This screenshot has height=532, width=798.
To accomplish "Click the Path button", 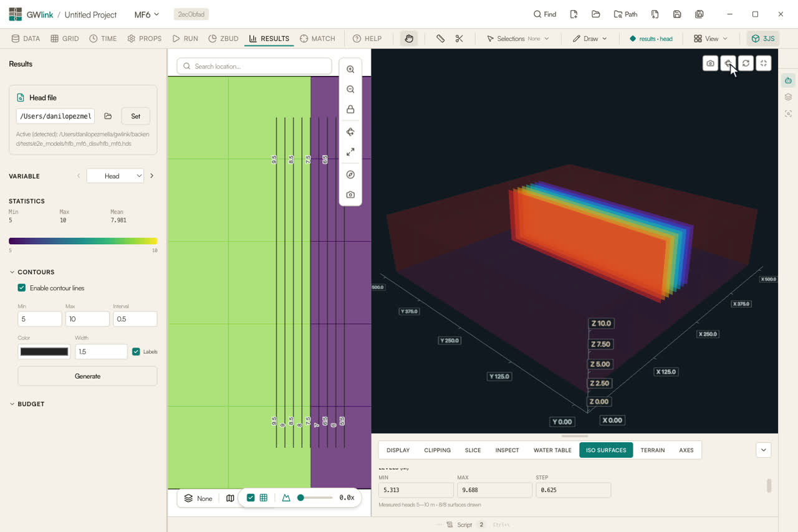I will tap(625, 14).
